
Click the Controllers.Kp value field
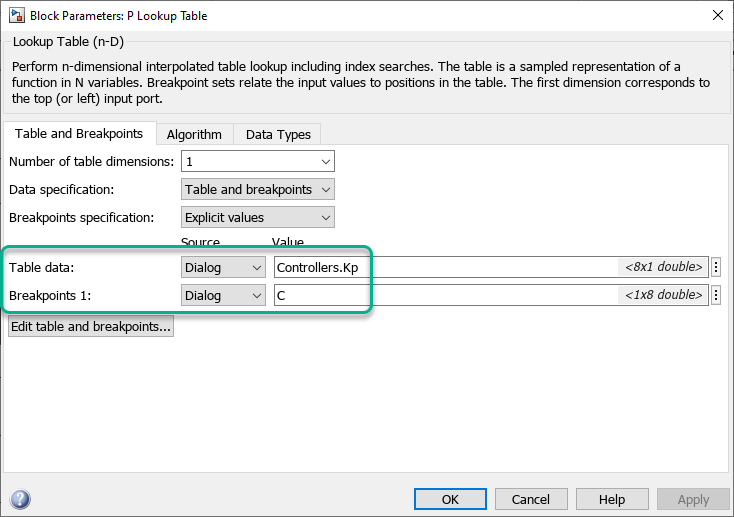(x=446, y=267)
